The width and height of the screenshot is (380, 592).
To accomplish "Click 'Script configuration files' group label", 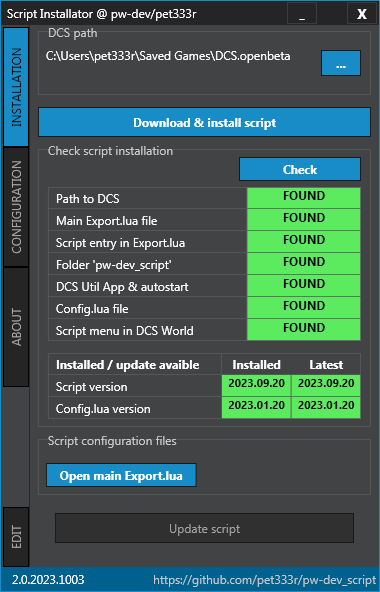I will tap(112, 441).
